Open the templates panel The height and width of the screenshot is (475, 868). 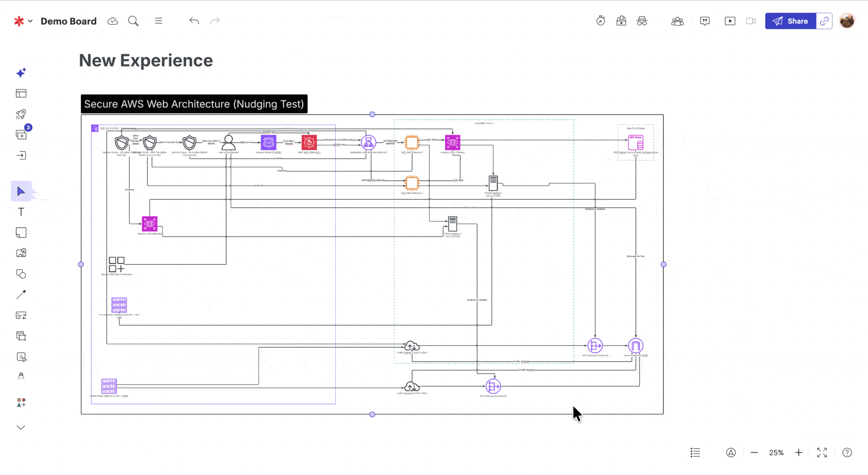21,93
